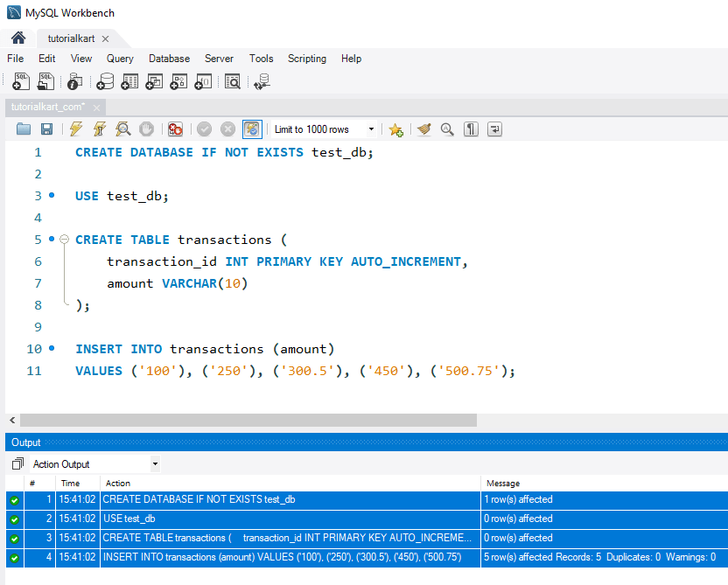Viewport: 728px width, 585px height.
Task: Place cursor on VARCHAR(10) text
Action: click(204, 283)
